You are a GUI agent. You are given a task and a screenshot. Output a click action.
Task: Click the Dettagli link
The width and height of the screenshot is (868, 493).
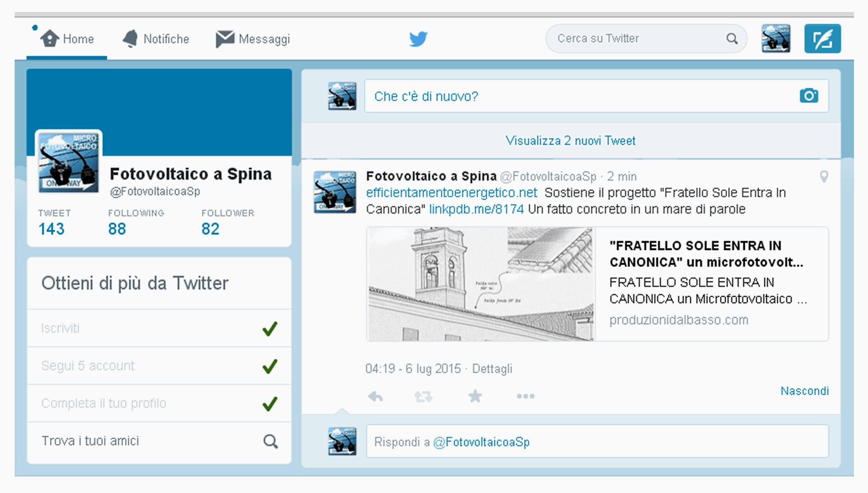(x=492, y=368)
